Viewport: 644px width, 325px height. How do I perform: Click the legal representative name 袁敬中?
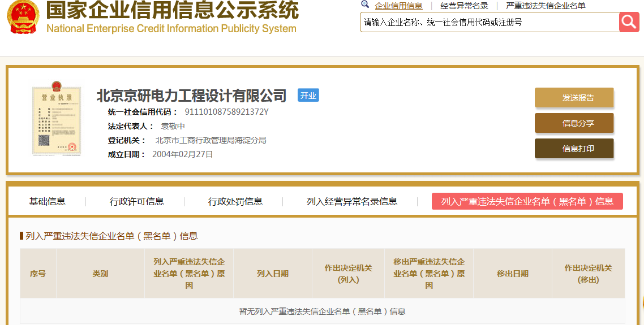point(173,127)
